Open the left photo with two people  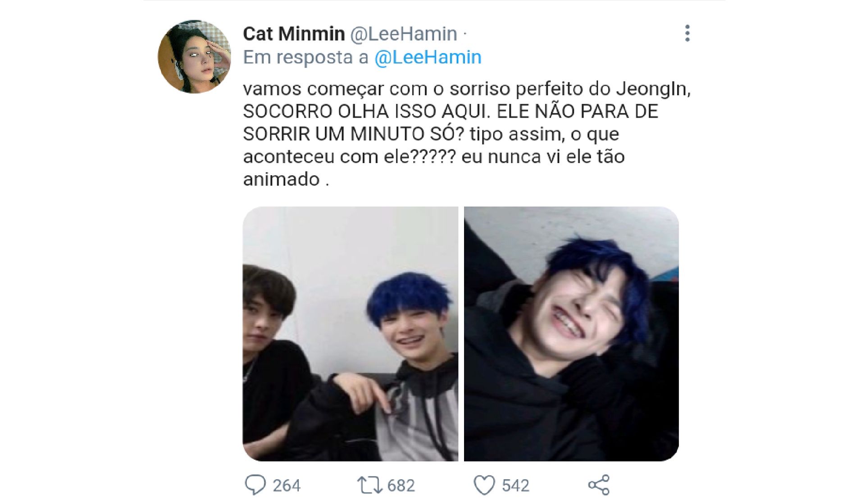pos(351,334)
